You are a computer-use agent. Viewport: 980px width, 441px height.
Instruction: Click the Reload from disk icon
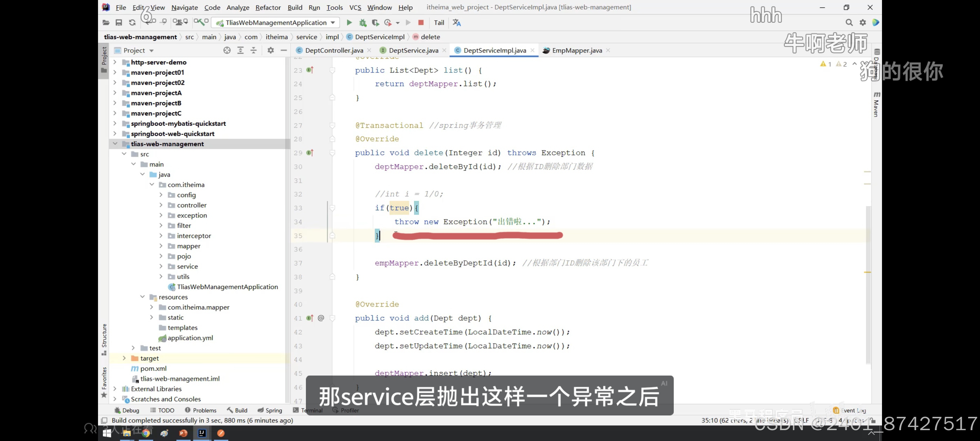pyautogui.click(x=132, y=22)
